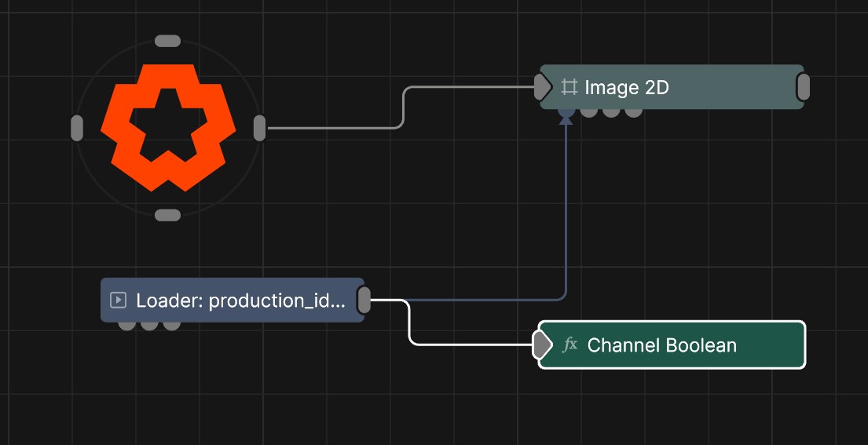868x445 pixels.
Task: Click the Image 2D right output port
Action: (803, 87)
